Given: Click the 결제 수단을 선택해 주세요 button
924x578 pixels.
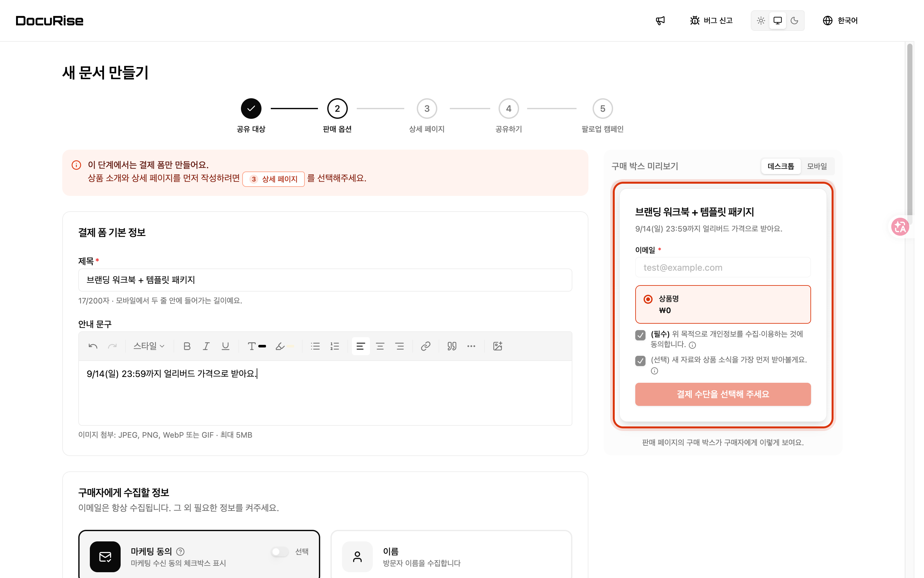Looking at the screenshot, I should tap(723, 394).
